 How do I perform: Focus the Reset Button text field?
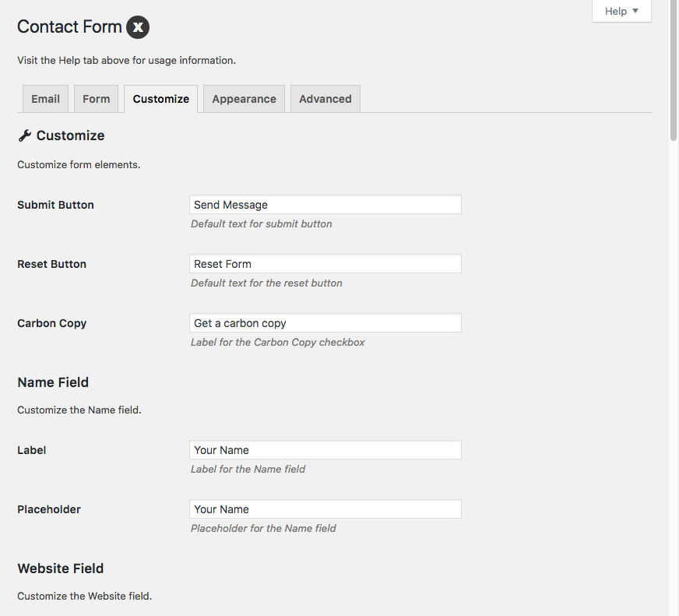pos(325,264)
